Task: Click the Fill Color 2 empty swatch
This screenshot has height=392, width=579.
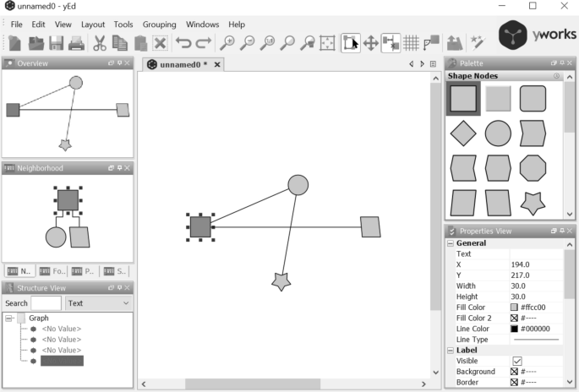Action: click(514, 318)
